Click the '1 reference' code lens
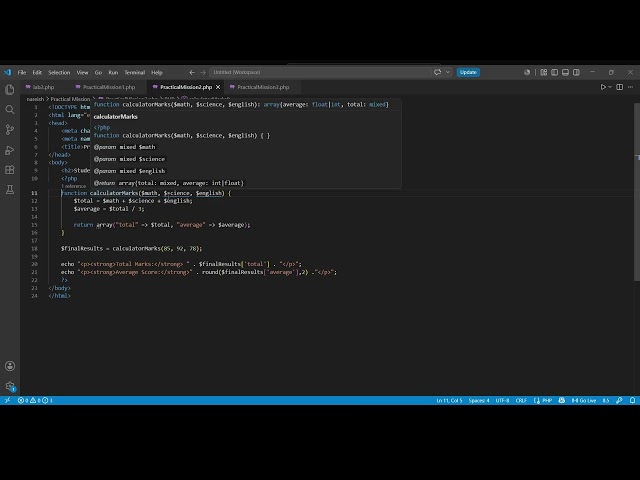The height and width of the screenshot is (480, 640). click(73, 186)
